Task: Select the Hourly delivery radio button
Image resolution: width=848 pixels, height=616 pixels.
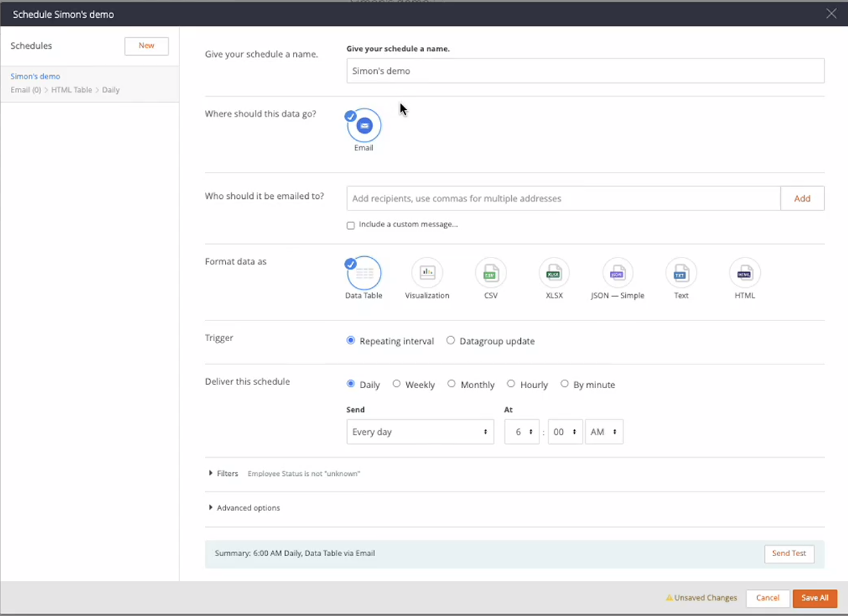Action: (x=511, y=384)
